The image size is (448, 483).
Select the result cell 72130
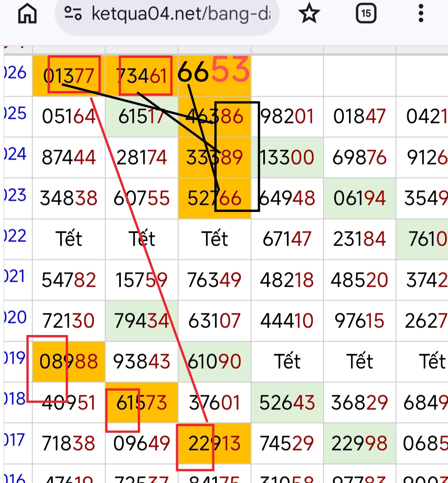[x=69, y=320]
